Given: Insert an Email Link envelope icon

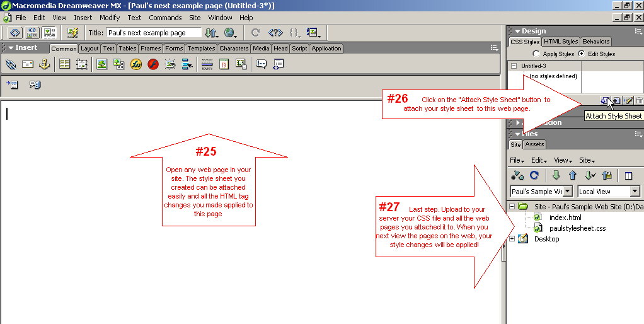Looking at the screenshot, I should pyautogui.click(x=28, y=64).
